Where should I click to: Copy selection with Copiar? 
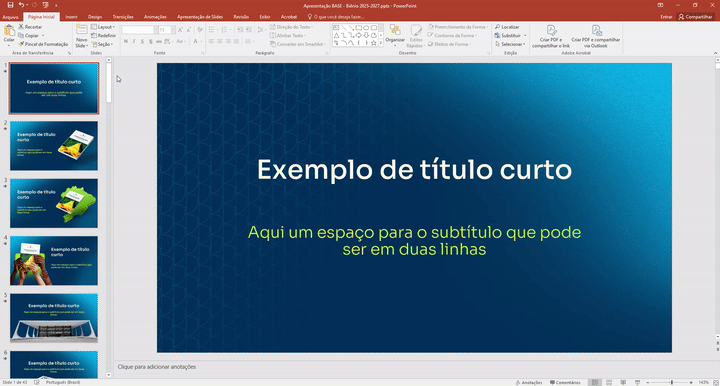pyautogui.click(x=28, y=35)
